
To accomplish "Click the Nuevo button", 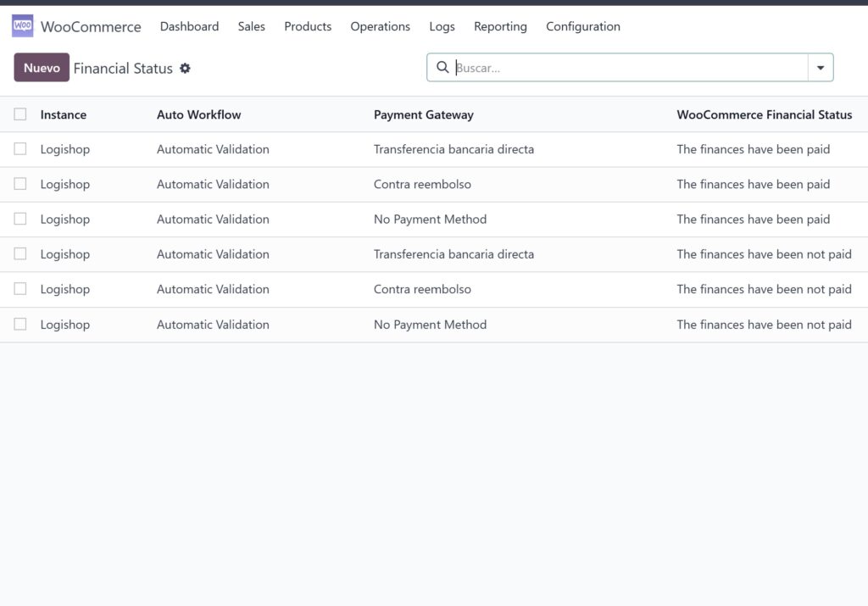I will tap(42, 67).
